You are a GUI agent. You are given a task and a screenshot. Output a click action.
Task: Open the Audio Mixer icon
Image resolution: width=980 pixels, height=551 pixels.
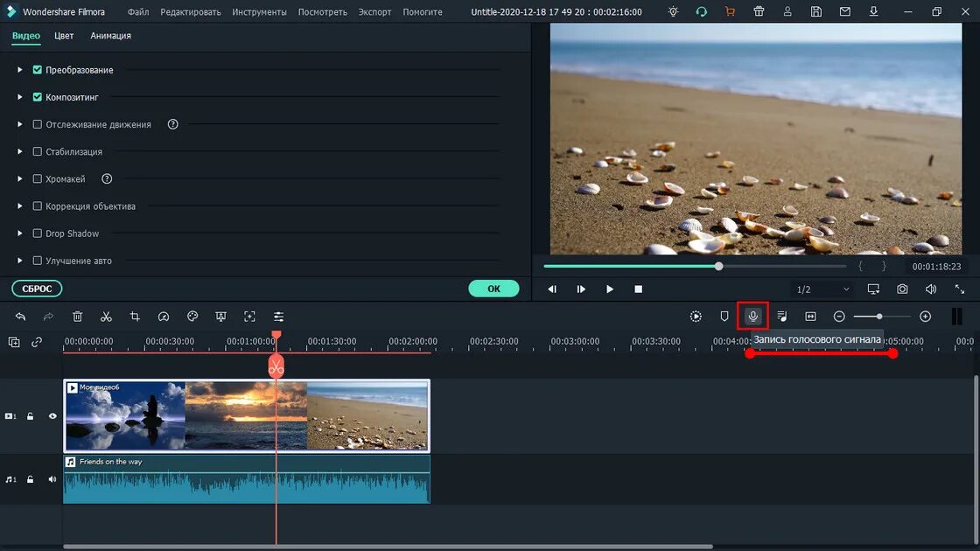pos(781,316)
